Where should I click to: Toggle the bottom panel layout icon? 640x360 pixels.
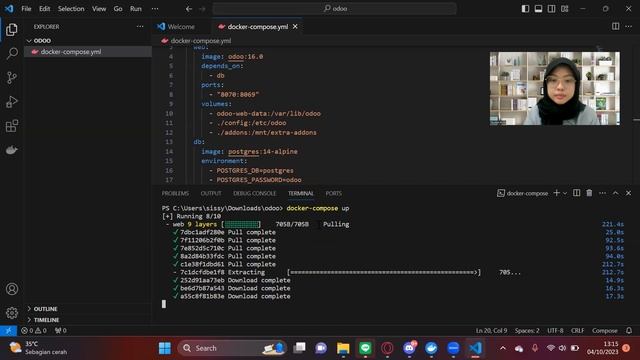[x=538, y=9]
